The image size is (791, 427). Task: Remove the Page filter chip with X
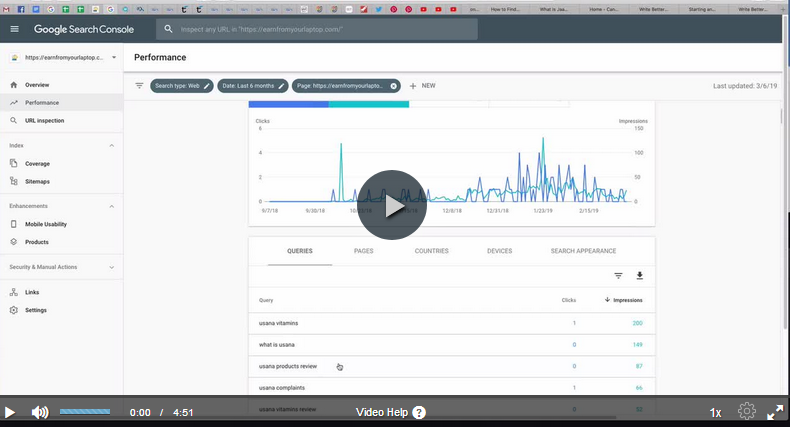coord(393,86)
